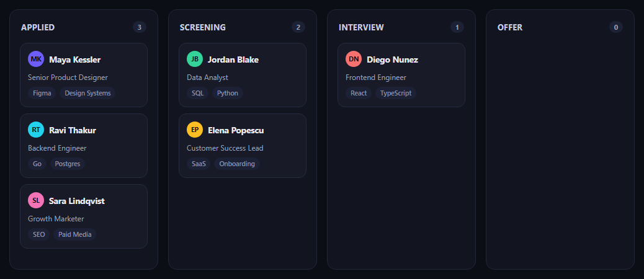Click the Growth Marketer role text

point(56,219)
